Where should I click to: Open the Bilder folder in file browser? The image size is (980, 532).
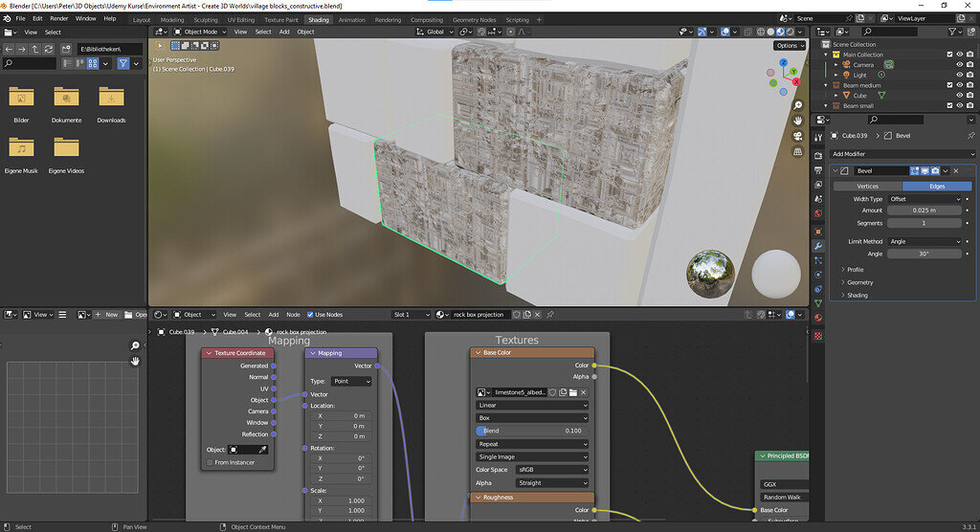point(21,98)
